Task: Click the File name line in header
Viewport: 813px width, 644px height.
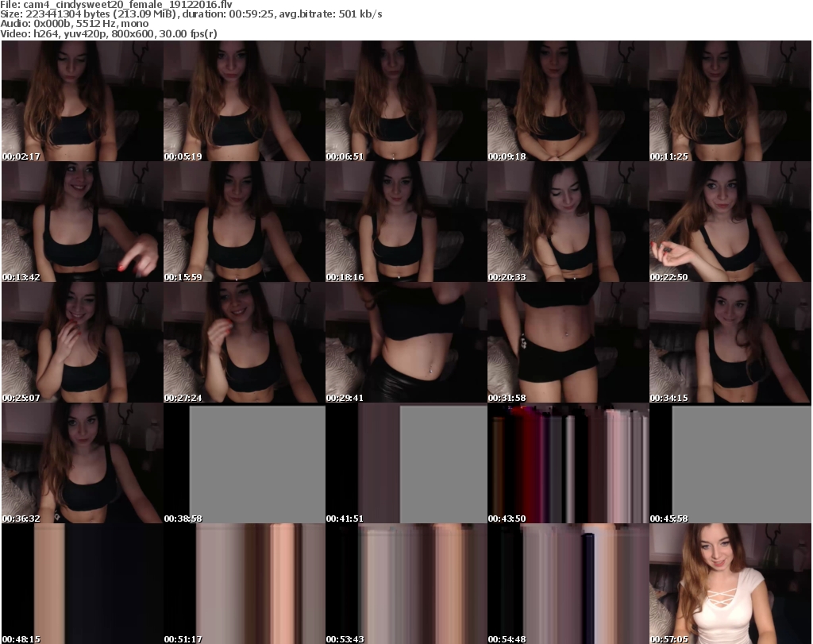Action: [x=116, y=5]
